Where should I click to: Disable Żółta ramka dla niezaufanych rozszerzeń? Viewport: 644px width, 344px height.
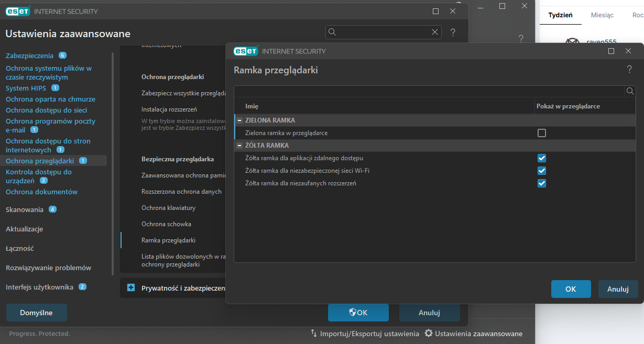(542, 183)
